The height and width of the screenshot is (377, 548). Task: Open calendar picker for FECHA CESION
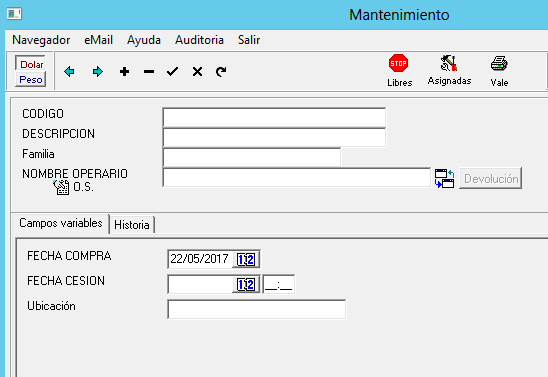coord(246,284)
